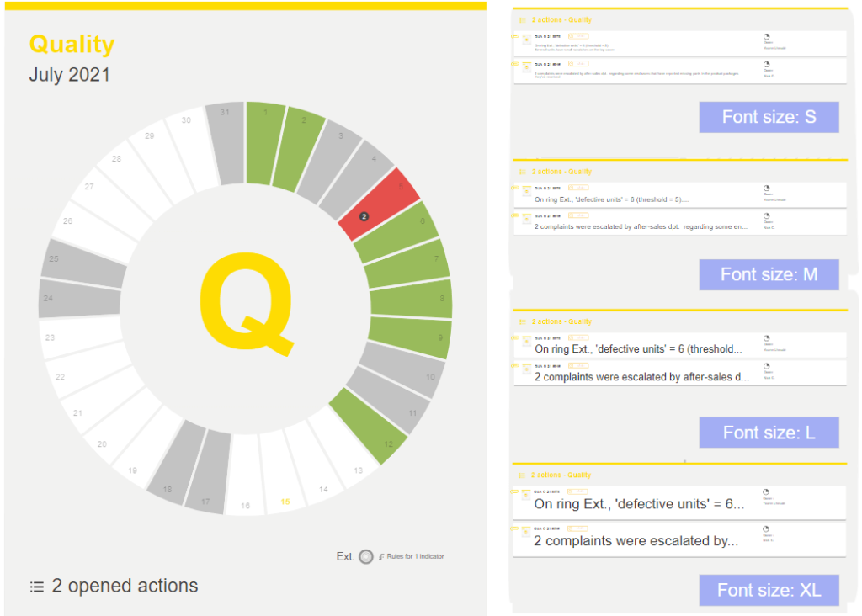Select the green day 7 segment

coord(407,263)
